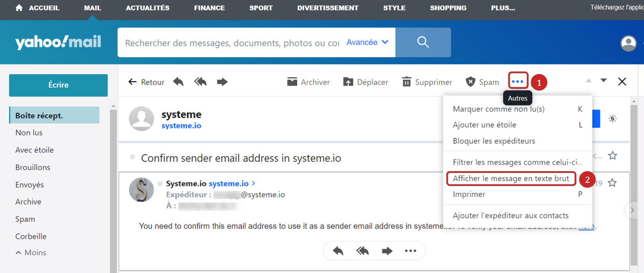Choose Filtrer les messages comme celui-ci
This screenshot has width=644, height=273.
coord(518,162)
